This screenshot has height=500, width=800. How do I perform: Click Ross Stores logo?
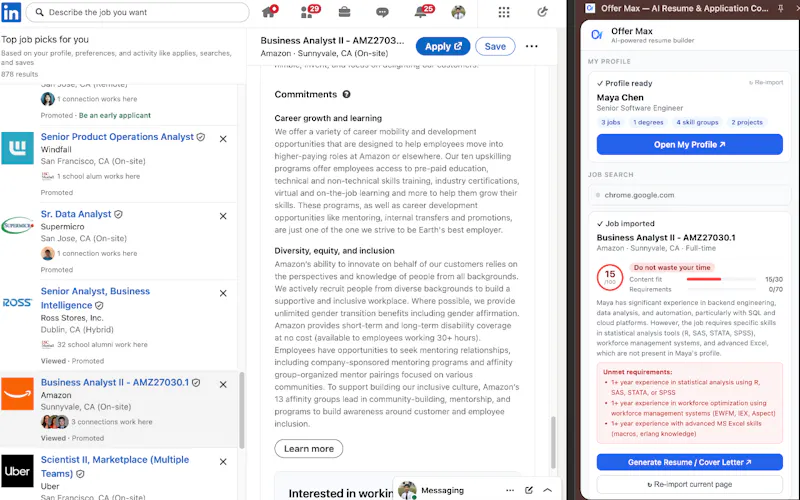17,303
